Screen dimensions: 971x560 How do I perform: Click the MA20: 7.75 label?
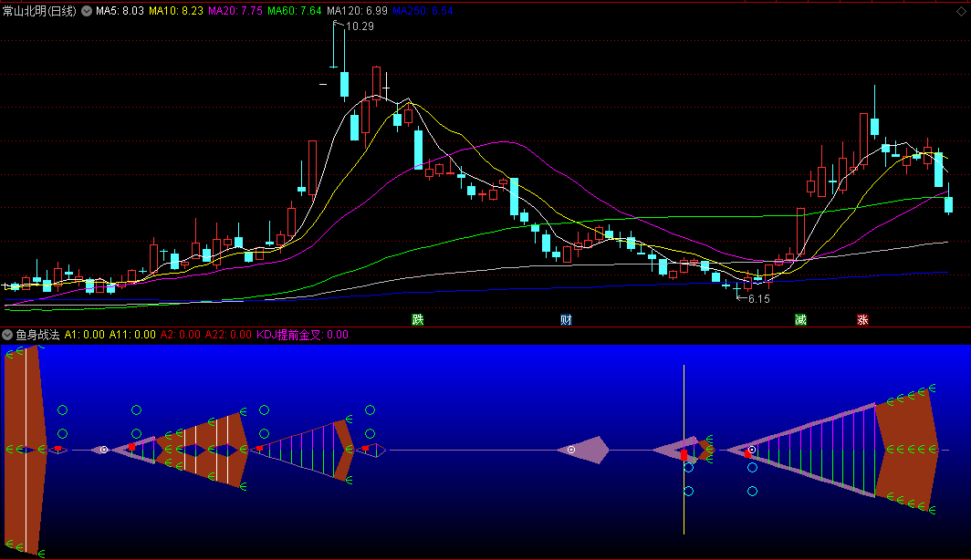click(x=235, y=11)
